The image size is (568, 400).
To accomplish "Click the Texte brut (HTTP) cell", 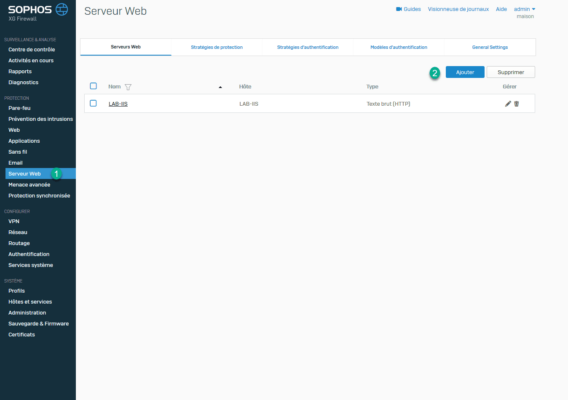I will pos(388,104).
